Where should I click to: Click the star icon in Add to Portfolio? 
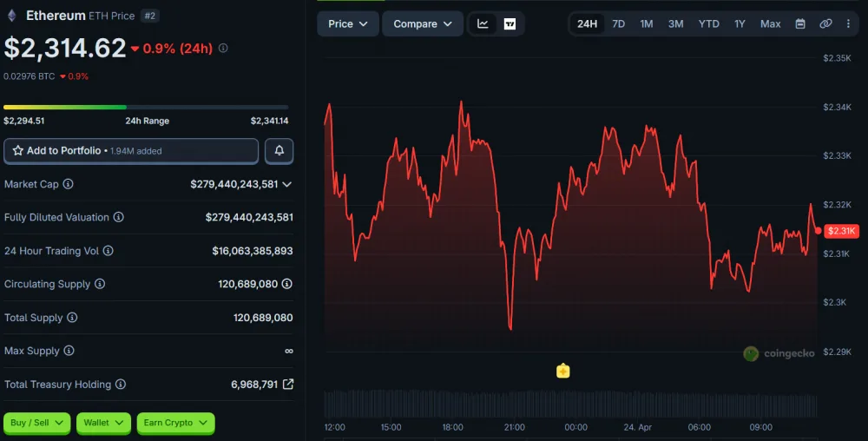click(x=17, y=150)
